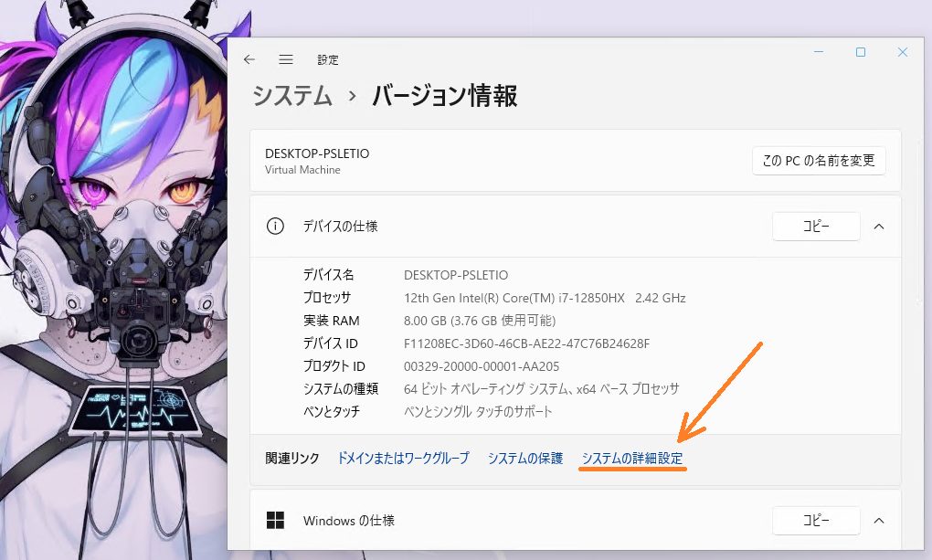This screenshot has width=932, height=560.
Task: Click コピー in the Windows の仕様 section
Action: (815, 521)
